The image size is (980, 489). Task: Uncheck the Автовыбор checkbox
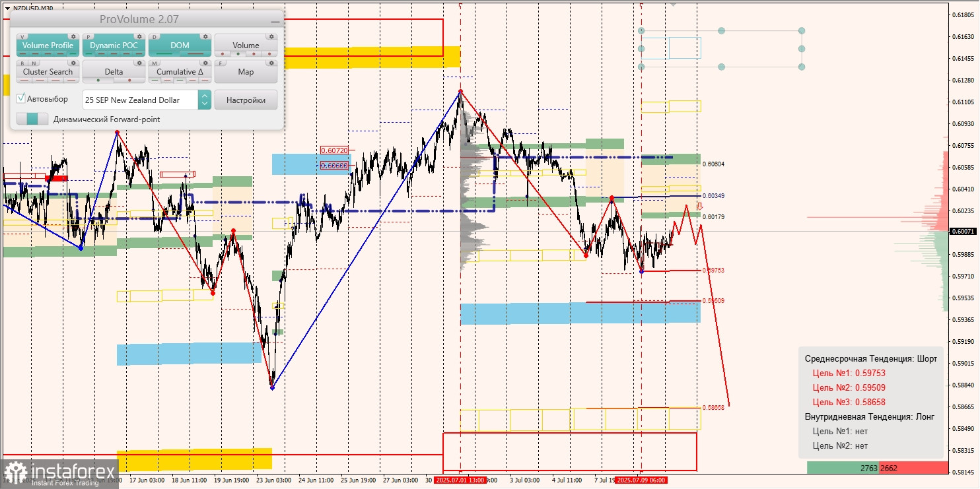click(20, 98)
